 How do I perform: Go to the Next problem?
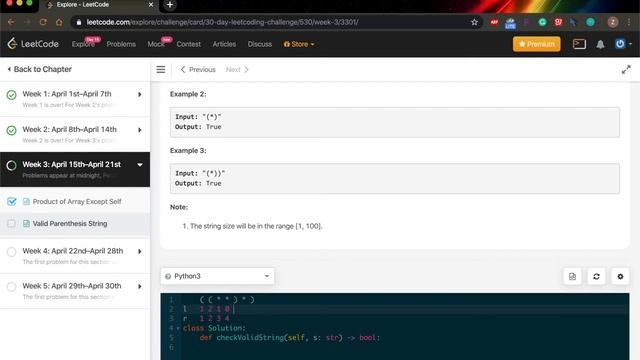coord(237,70)
